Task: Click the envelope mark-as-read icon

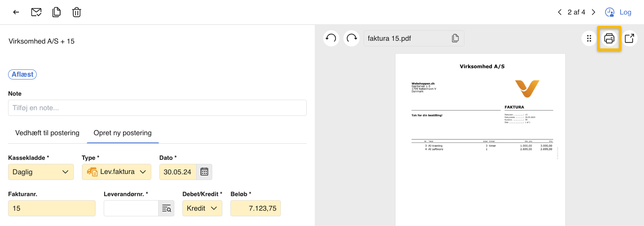Action: [x=36, y=12]
